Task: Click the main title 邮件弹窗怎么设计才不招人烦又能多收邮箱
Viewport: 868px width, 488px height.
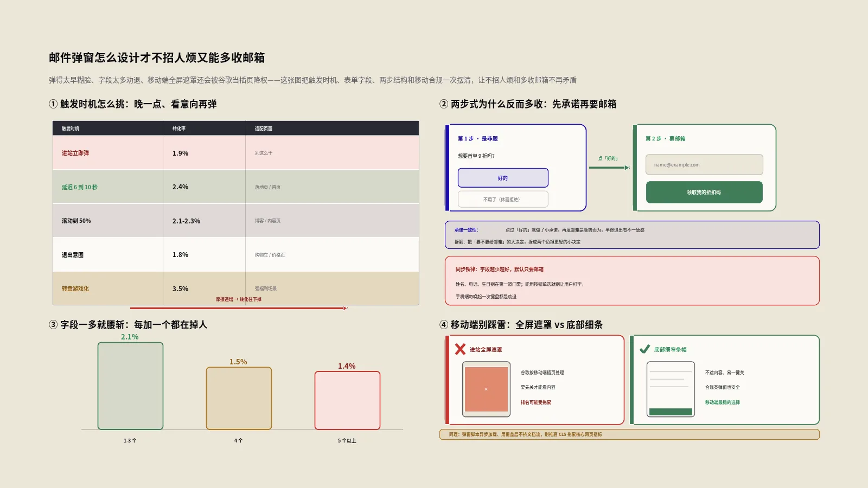Action: point(157,57)
